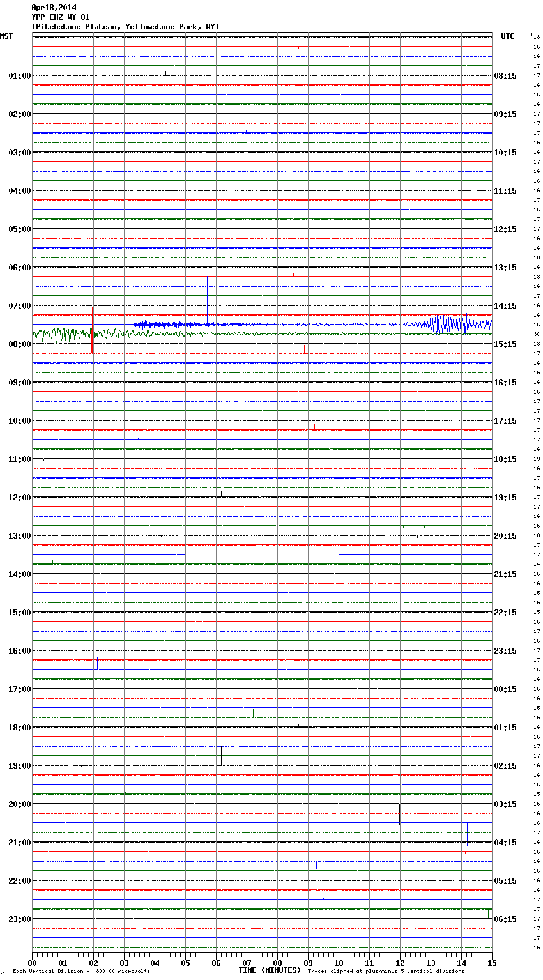Click minute "12" on the bottom axis

pyautogui.click(x=400, y=963)
